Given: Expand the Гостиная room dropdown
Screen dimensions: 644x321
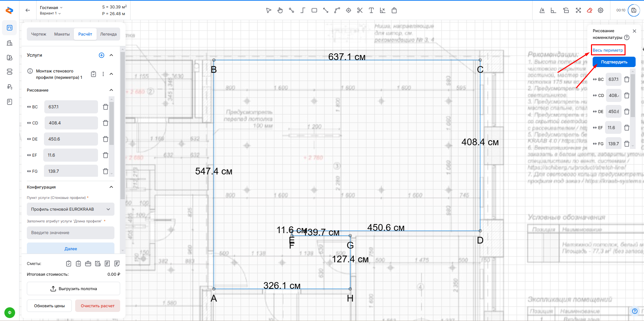Looking at the screenshot, I should point(51,7).
